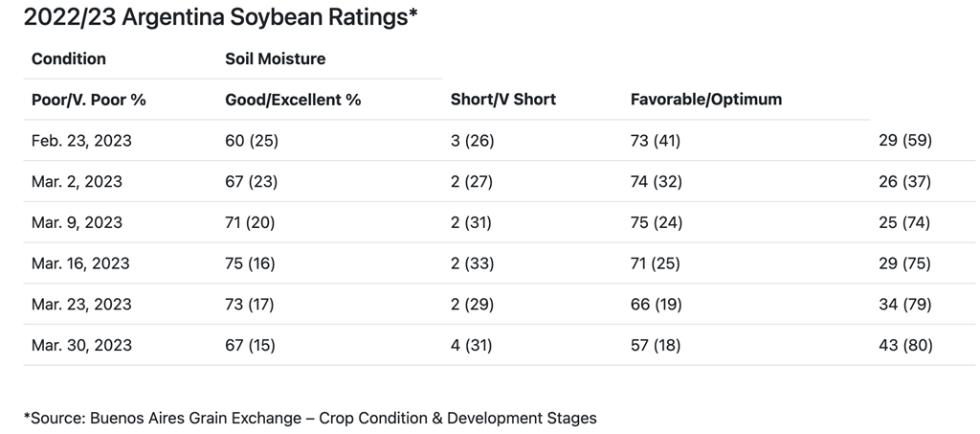
Task: Select the "4 (31)" value cell
Action: pos(471,345)
